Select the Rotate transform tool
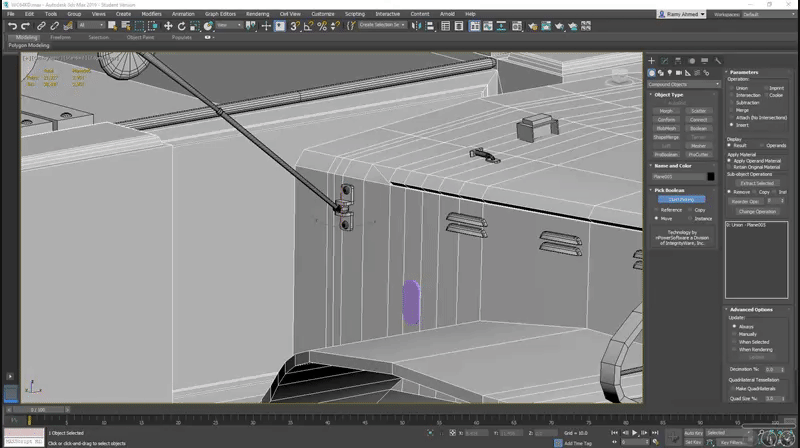The height and width of the screenshot is (448, 800). [181, 25]
